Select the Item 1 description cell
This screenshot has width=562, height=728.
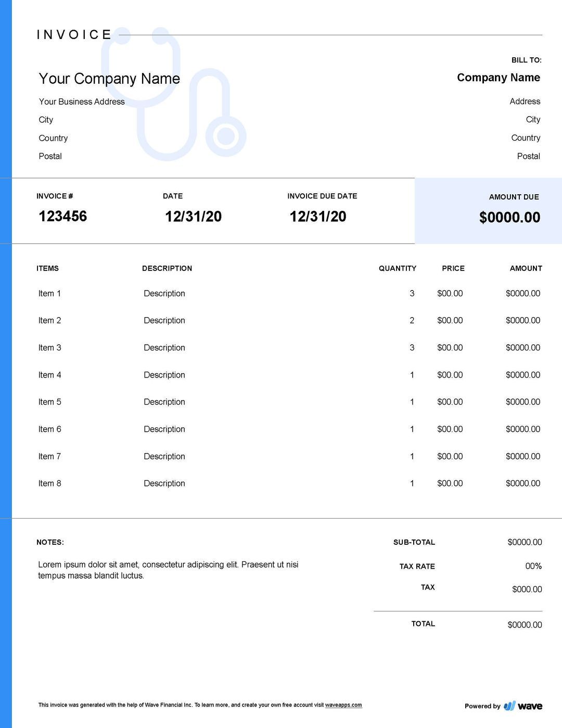tap(164, 293)
